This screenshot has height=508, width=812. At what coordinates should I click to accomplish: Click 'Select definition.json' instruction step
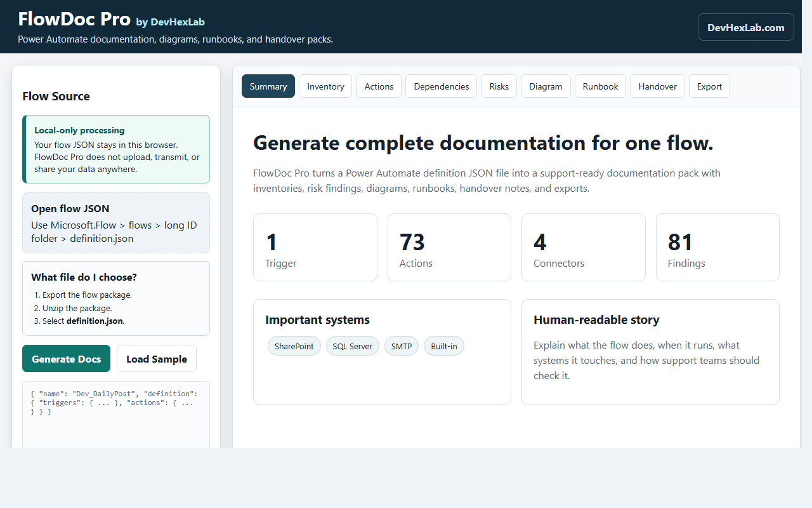(84, 321)
